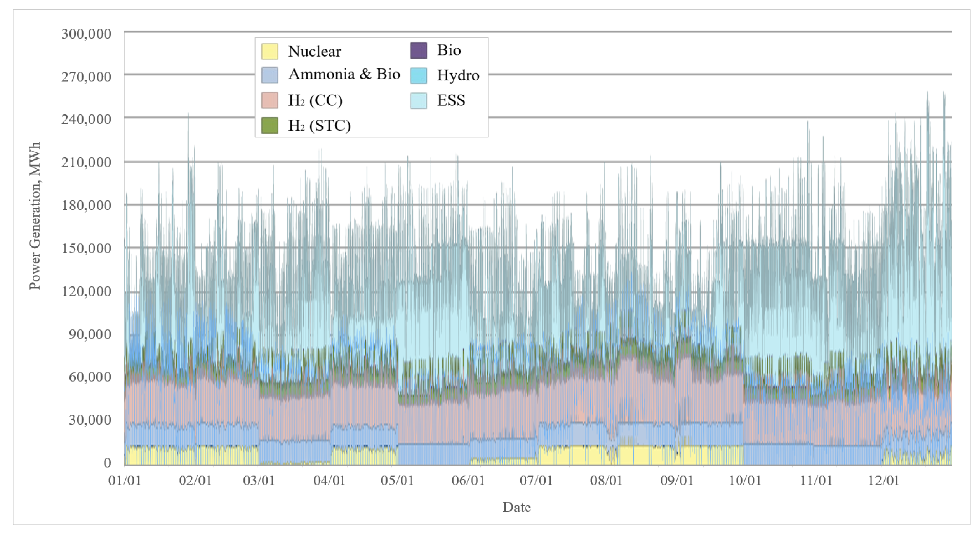Click the 12/01 date axis label

883,481
